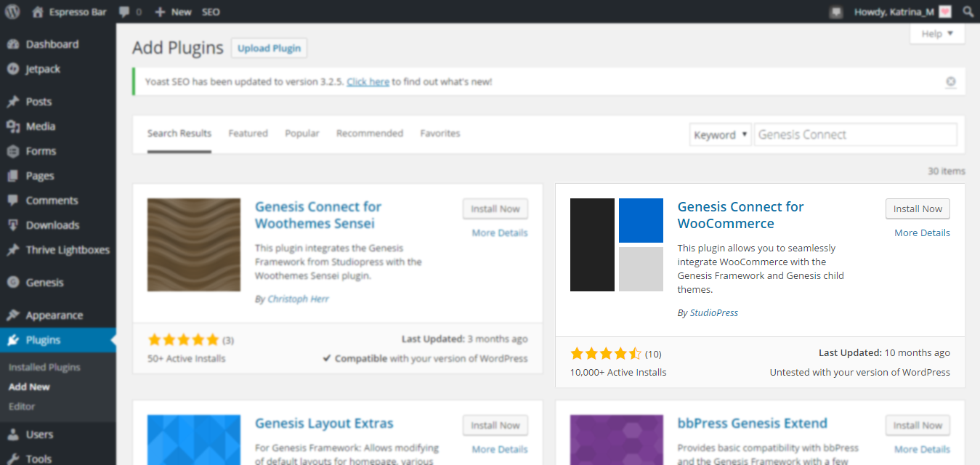Screen dimensions: 980x465
Task: Switch to the Search Results tab
Action: click(179, 134)
